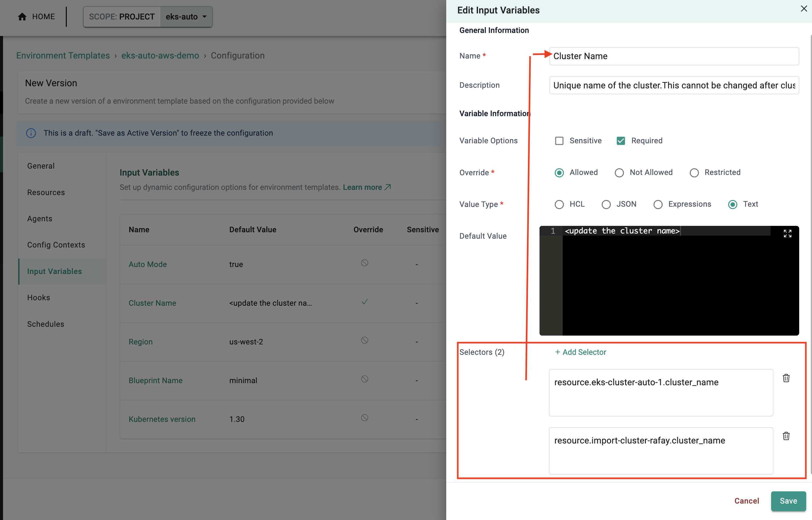
Task: Edit the eks-cluster-auto-1 selector text box
Action: click(x=661, y=392)
